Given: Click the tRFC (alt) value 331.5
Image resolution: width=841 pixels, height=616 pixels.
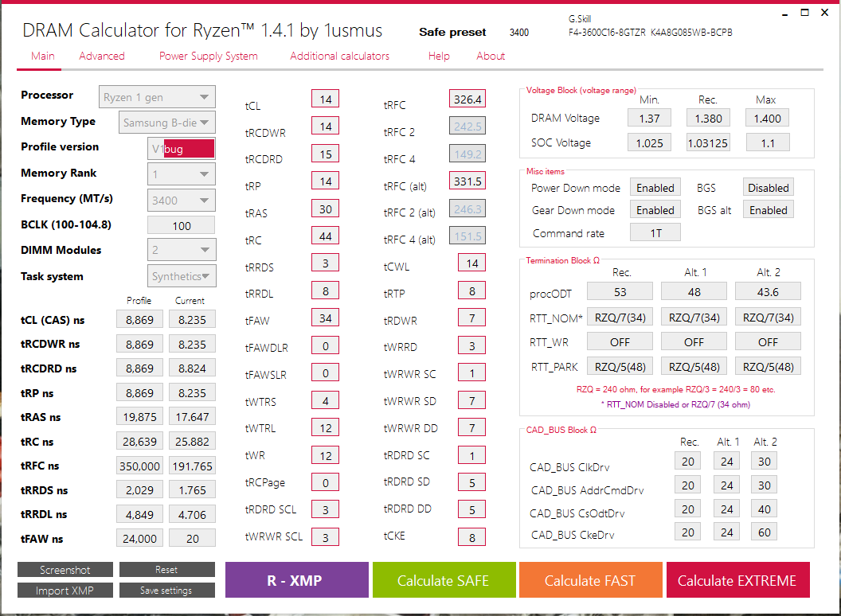Looking at the screenshot, I should [x=467, y=181].
